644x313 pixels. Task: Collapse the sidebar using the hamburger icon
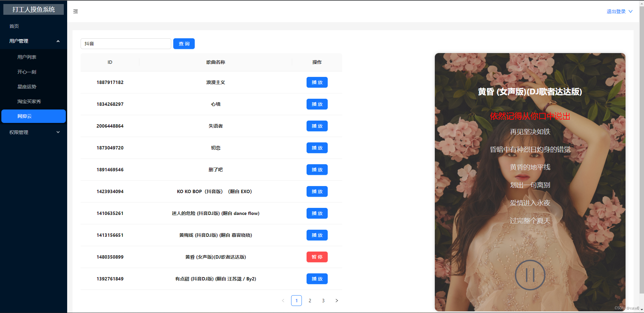tap(75, 11)
